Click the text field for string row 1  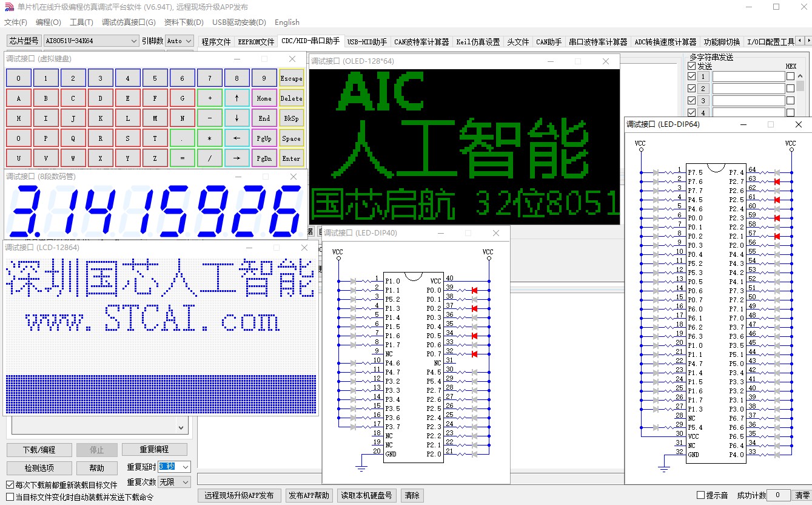(748, 76)
